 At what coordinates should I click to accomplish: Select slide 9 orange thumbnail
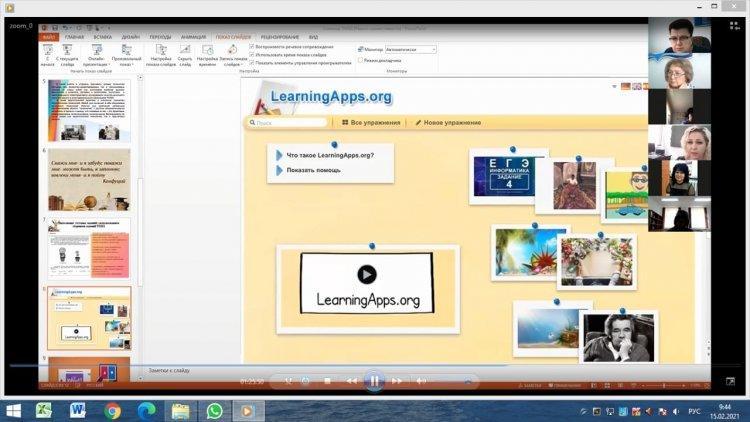pos(89,369)
